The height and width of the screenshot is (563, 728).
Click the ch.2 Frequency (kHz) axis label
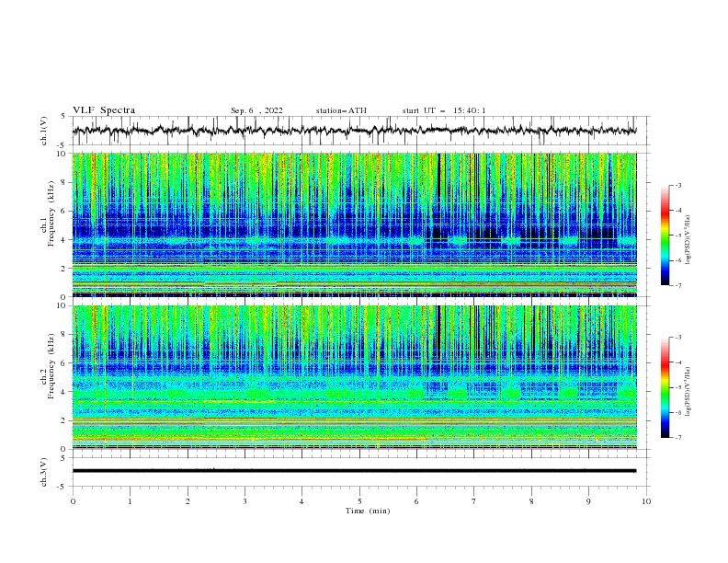pyautogui.click(x=48, y=366)
